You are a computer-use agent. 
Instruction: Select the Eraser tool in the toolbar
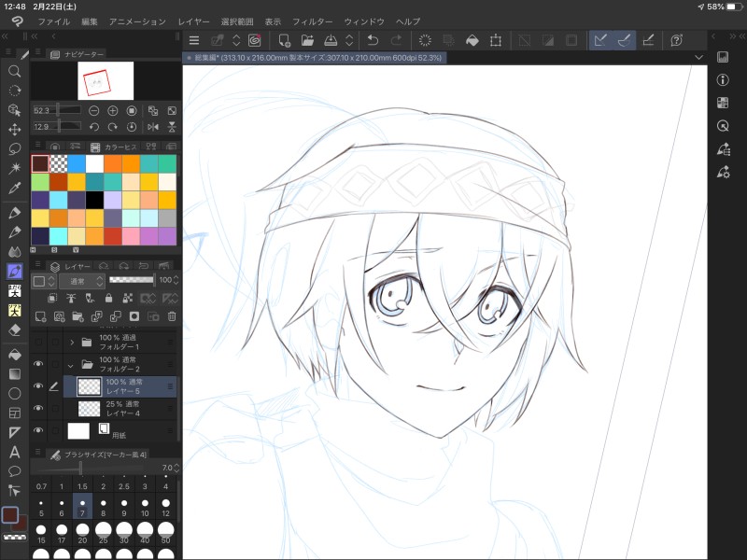[15, 330]
